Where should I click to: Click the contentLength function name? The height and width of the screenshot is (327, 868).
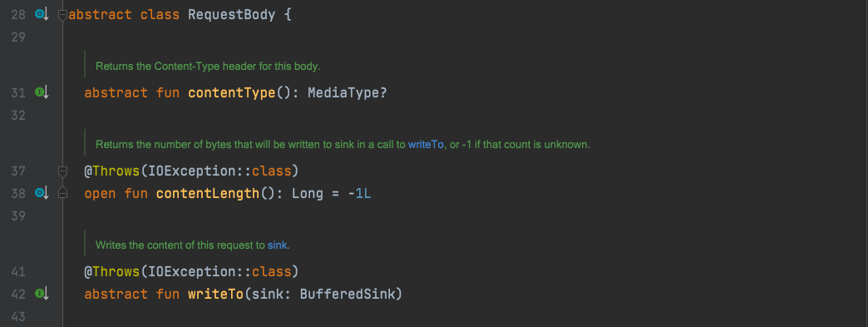[x=208, y=193]
